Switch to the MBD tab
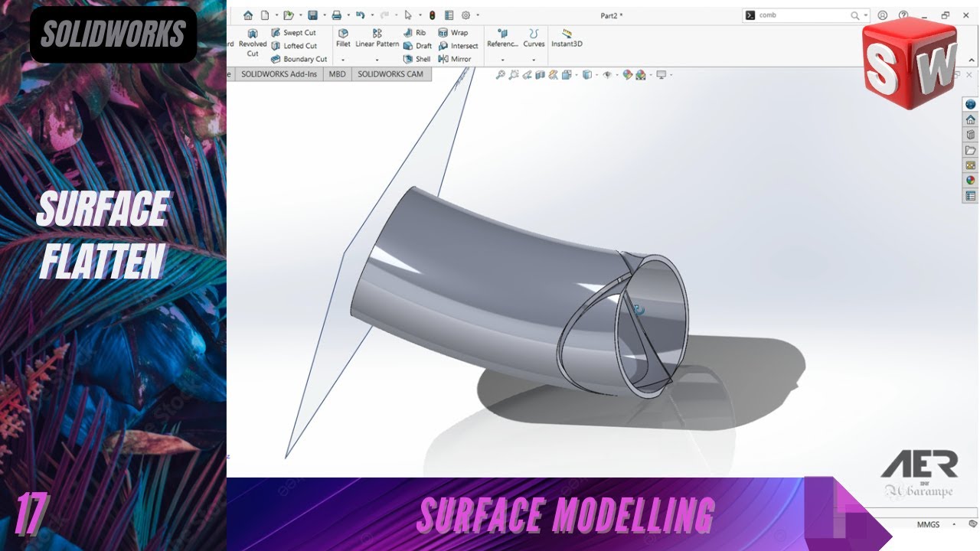Image resolution: width=980 pixels, height=551 pixels. [x=337, y=74]
